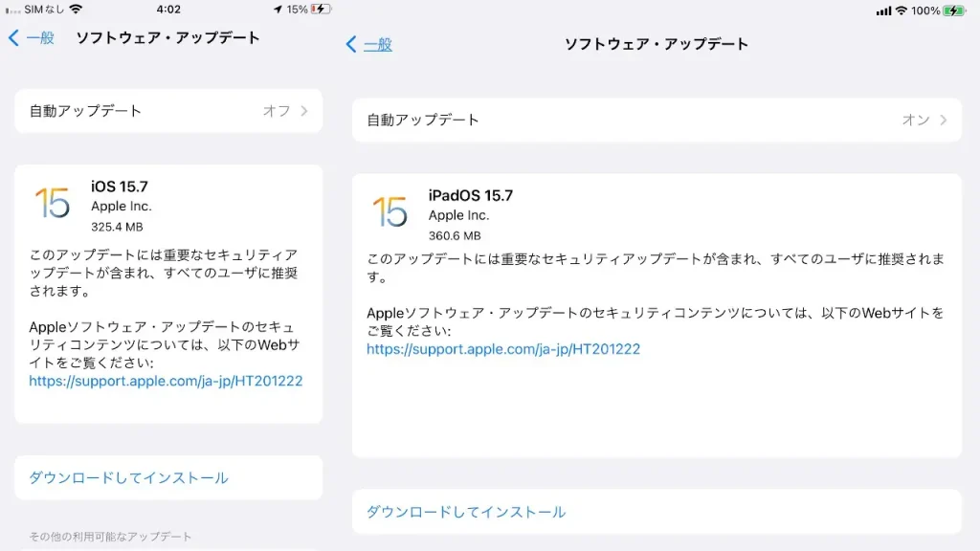Screen dimensions: 980x551
Task: Tap the iPadOS 15.7 logo icon
Action: pos(390,211)
